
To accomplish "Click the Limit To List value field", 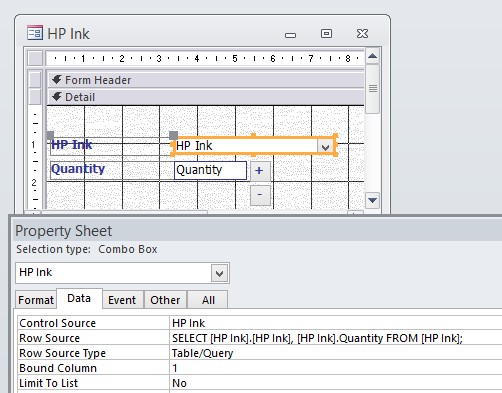I will 336,383.
